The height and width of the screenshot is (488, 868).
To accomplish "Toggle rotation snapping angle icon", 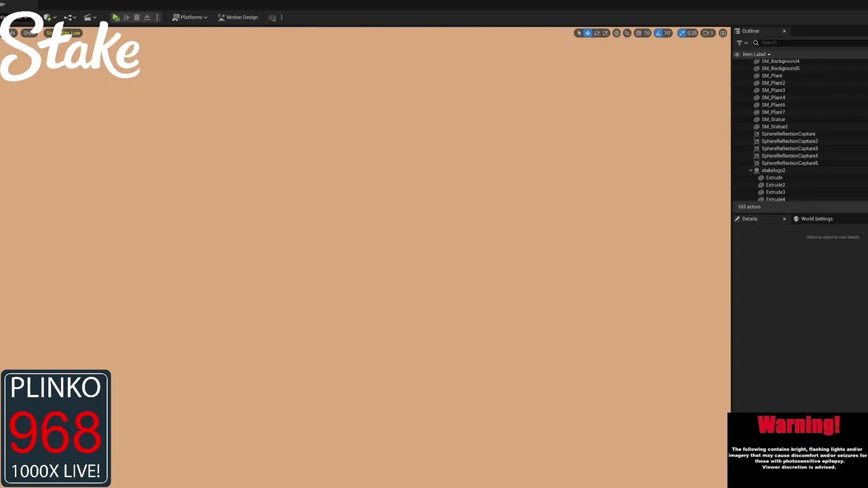I will 658,33.
